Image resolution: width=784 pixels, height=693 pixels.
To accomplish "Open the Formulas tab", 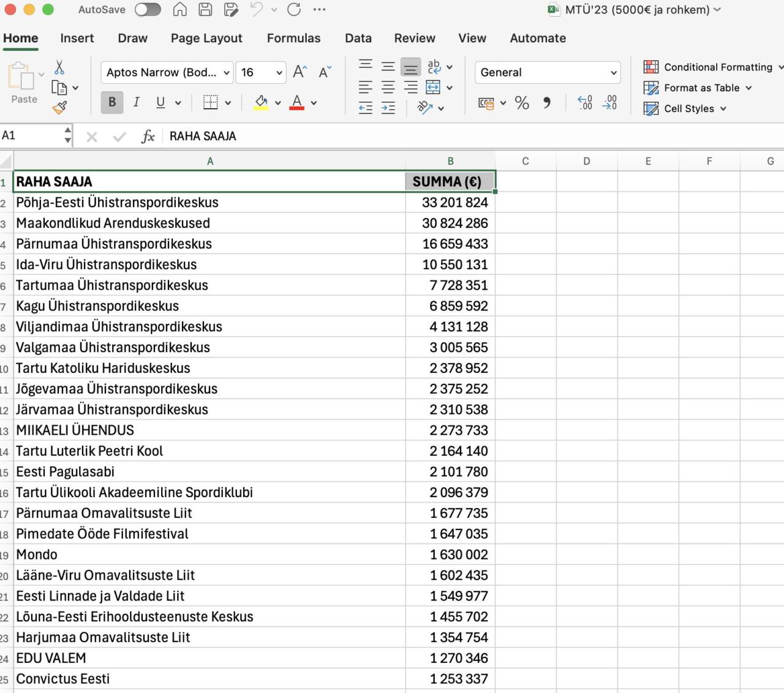I will click(x=293, y=38).
